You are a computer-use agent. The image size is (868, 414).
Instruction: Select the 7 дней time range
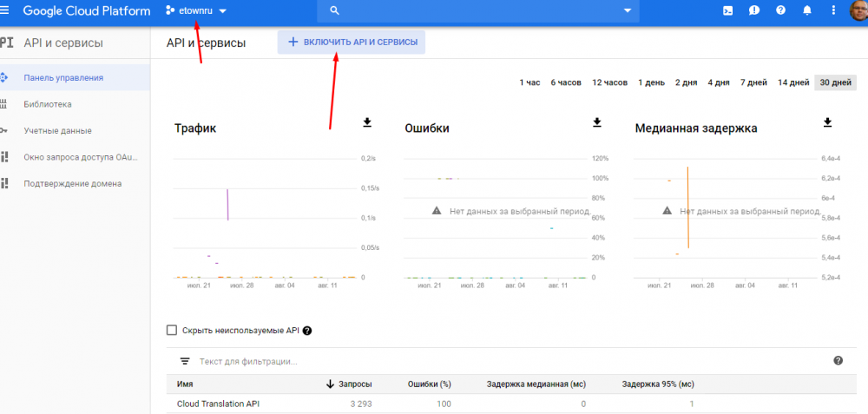pyautogui.click(x=753, y=83)
